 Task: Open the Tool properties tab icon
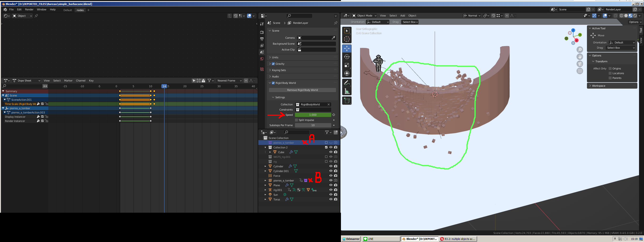coord(262,24)
